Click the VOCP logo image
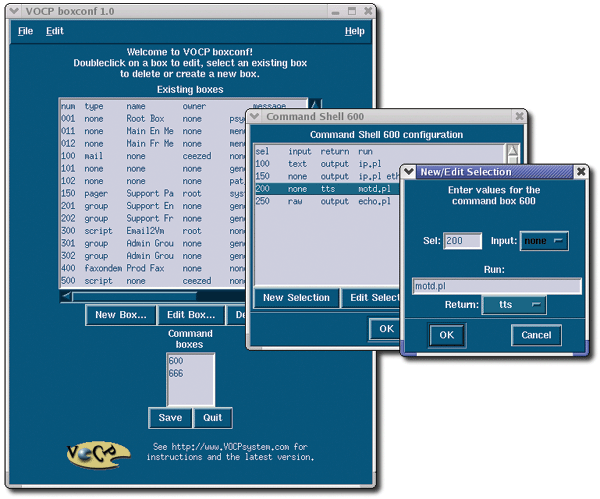600x499 pixels. pos(94,451)
